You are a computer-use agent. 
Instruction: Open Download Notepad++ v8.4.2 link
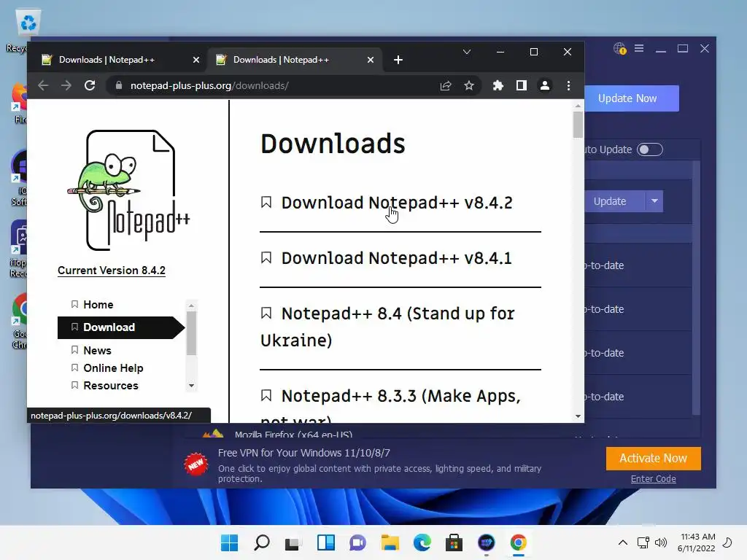(396, 203)
